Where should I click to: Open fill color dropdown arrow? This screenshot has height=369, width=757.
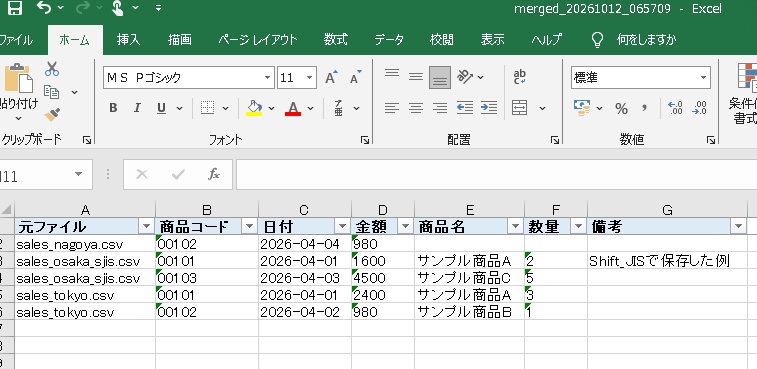[272, 109]
